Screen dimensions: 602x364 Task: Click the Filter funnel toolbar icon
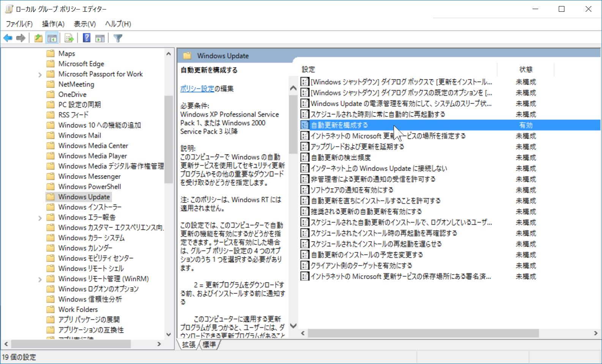[118, 38]
